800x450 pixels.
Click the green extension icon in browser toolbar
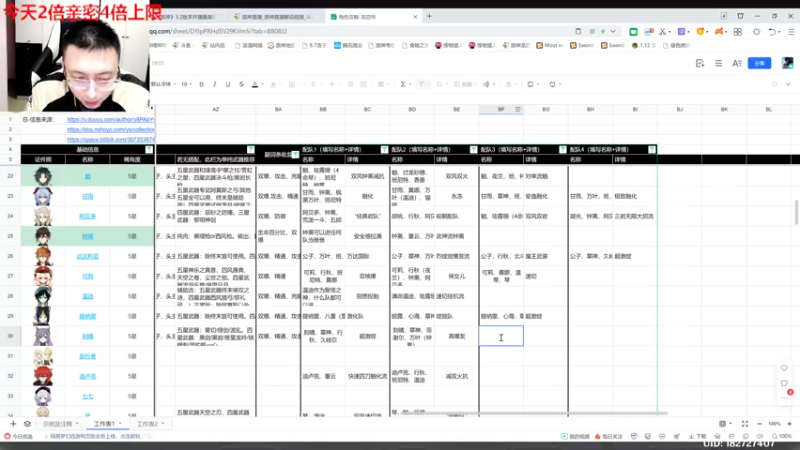click(x=633, y=32)
